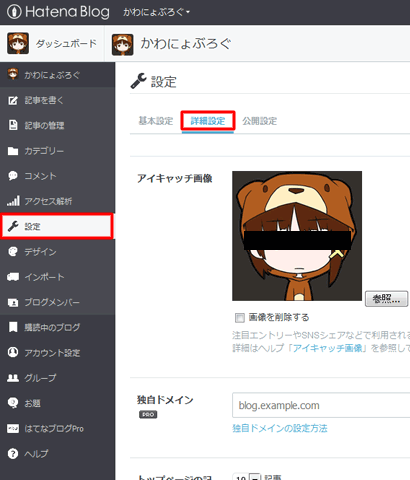Click the user circle icon for アカウント設定
410x480 pixels.
click(13, 352)
